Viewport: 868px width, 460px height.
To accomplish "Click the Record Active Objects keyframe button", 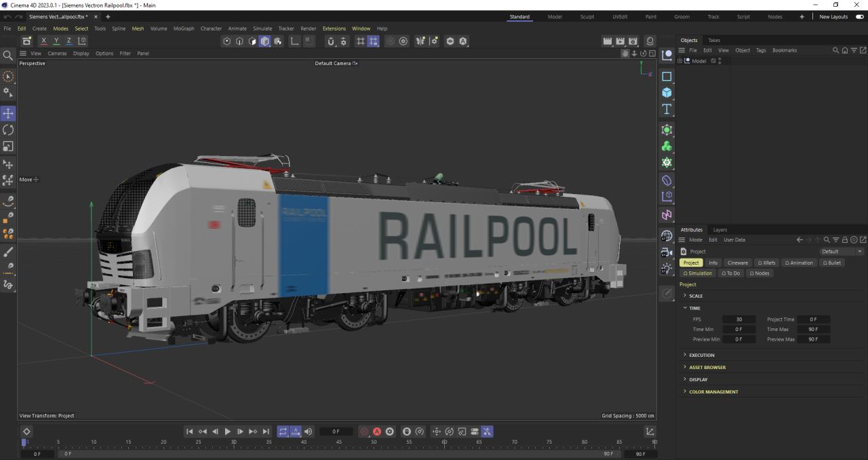I will 364,432.
